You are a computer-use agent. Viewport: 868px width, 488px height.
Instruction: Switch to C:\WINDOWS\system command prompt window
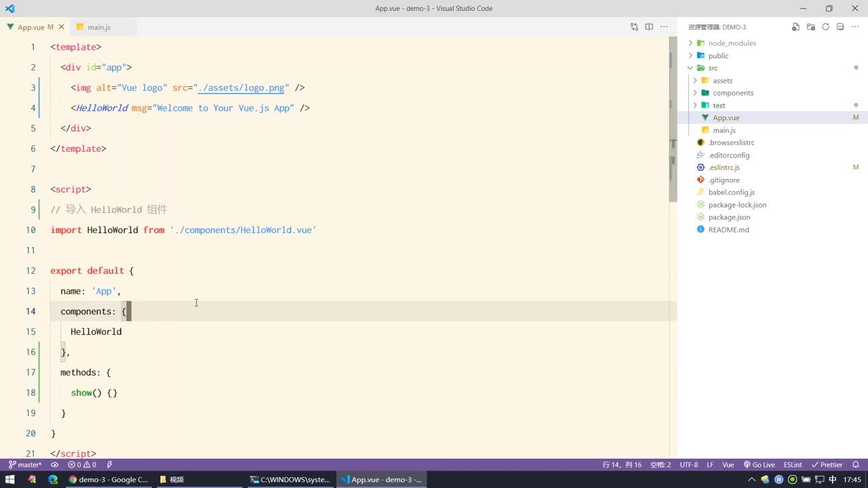290,479
